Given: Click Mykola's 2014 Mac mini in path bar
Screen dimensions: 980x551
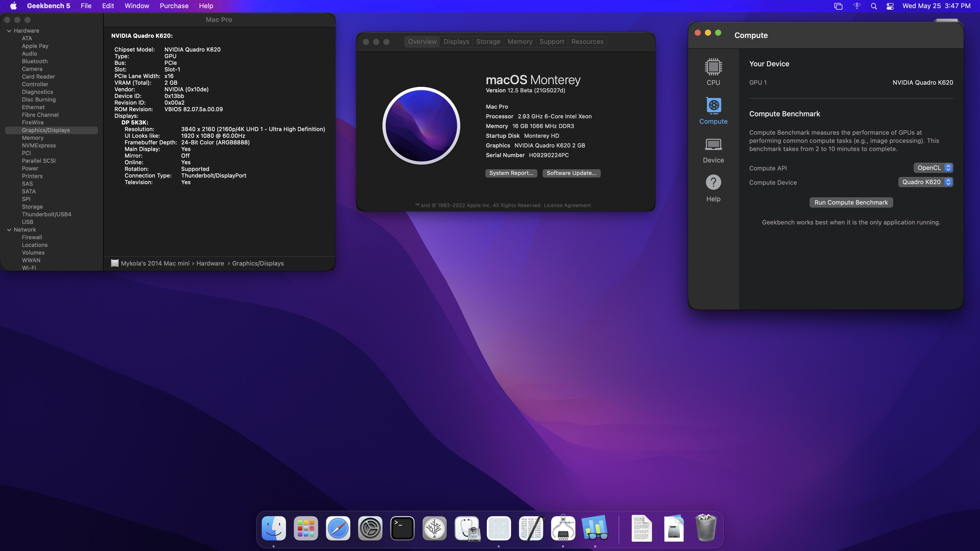Looking at the screenshot, I should [155, 264].
